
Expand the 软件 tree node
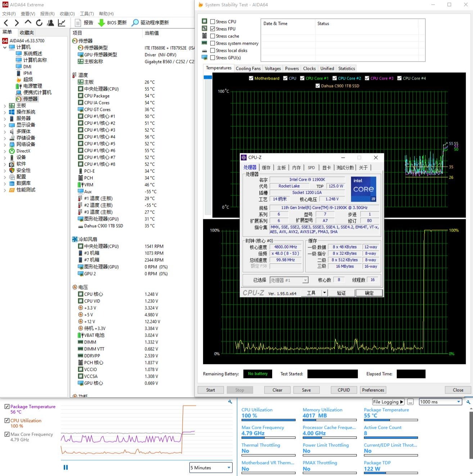[x=5, y=164]
